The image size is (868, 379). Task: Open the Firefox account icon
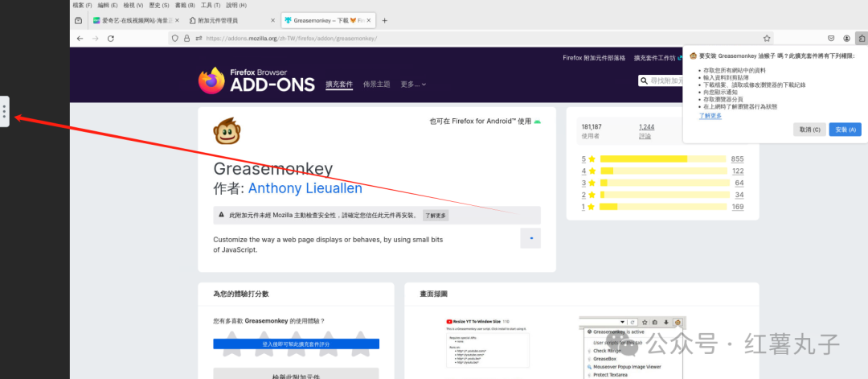[x=846, y=39]
